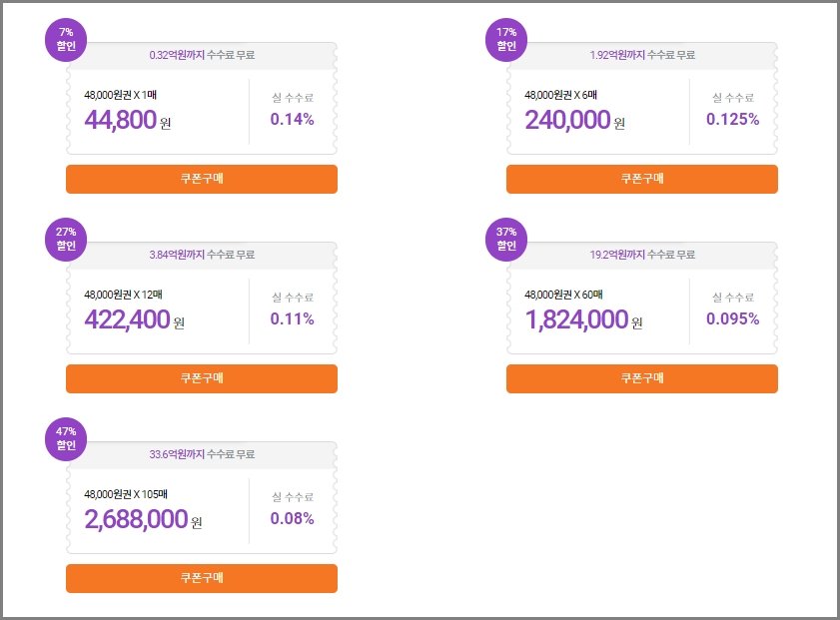The image size is (840, 620).
Task: Click the 0.095% 실 수수료 value
Action: [732, 319]
